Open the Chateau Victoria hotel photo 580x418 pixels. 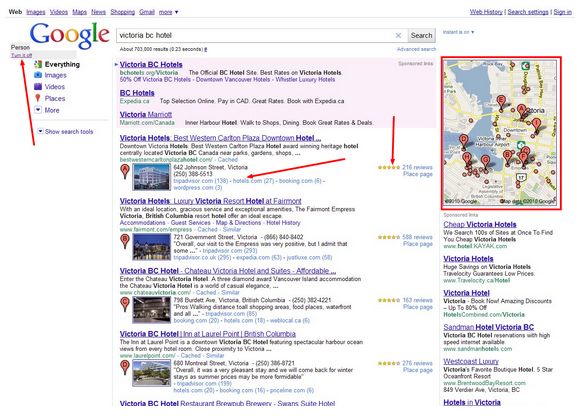tap(152, 310)
